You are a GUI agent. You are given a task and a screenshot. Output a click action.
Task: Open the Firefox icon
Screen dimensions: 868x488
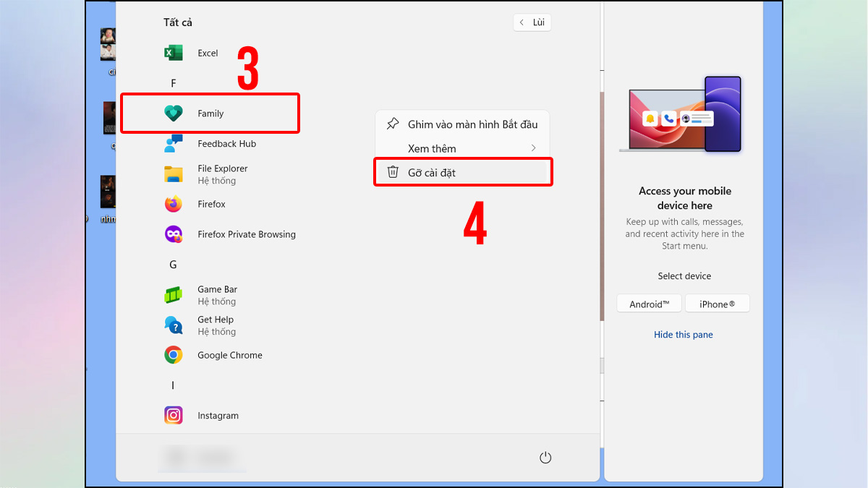click(x=173, y=205)
